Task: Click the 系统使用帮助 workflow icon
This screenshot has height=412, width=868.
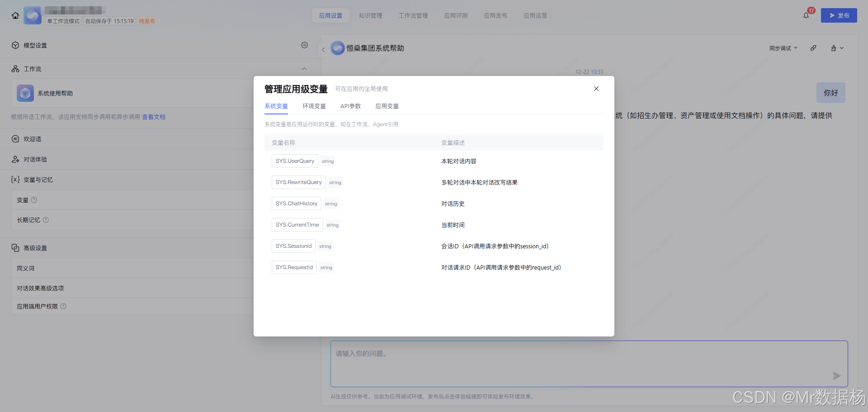Action: pos(25,93)
